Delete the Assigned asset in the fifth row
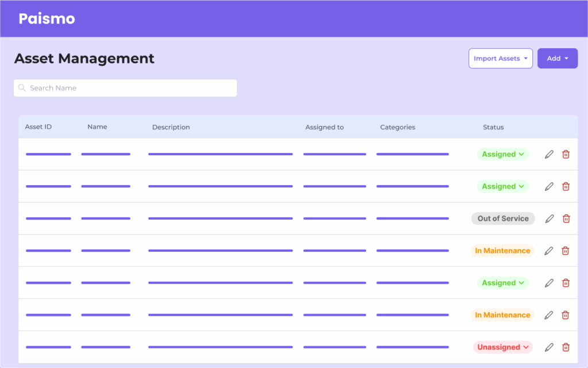Image resolution: width=588 pixels, height=368 pixels. [566, 283]
